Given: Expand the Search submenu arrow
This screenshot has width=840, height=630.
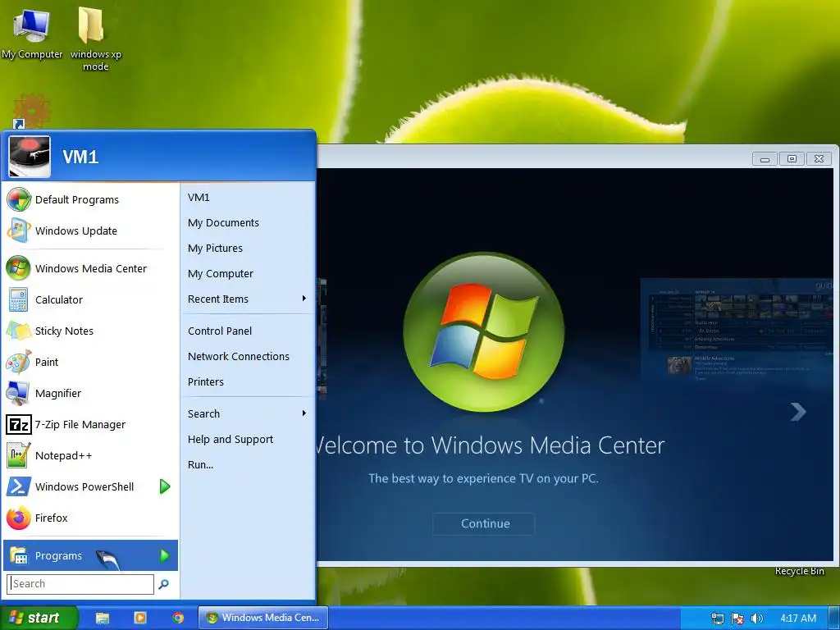Looking at the screenshot, I should (x=304, y=413).
